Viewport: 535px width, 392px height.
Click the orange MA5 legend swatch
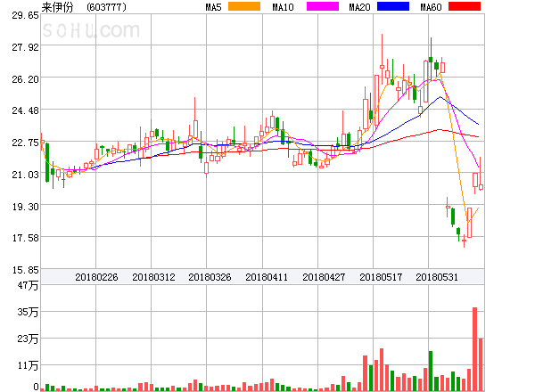(x=244, y=6)
